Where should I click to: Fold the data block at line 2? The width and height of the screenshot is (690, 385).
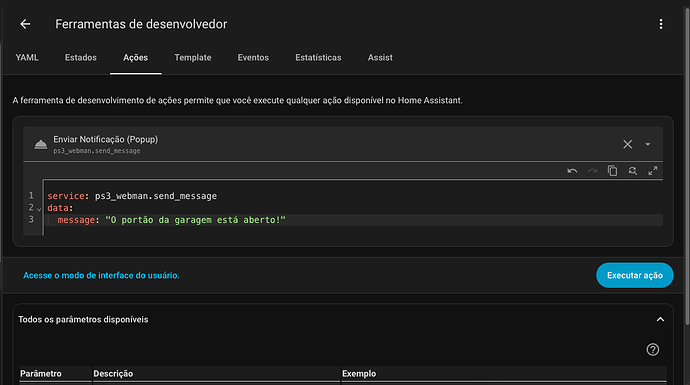39,209
